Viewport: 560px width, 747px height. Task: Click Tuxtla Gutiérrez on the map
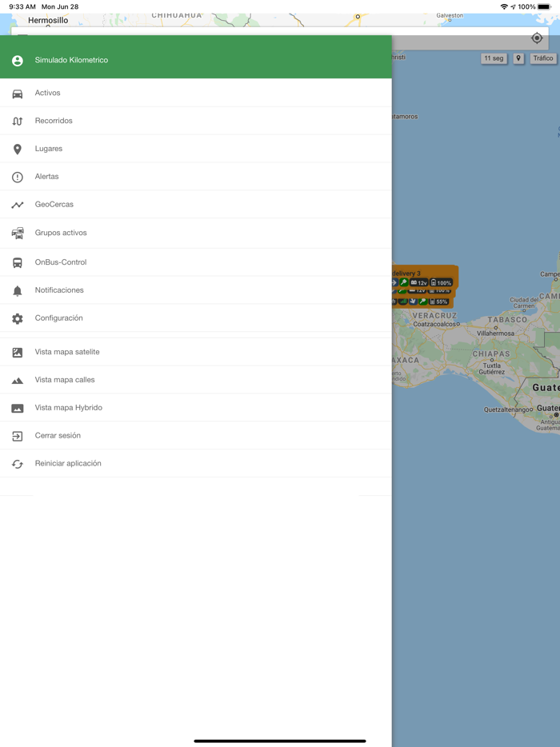[491, 369]
